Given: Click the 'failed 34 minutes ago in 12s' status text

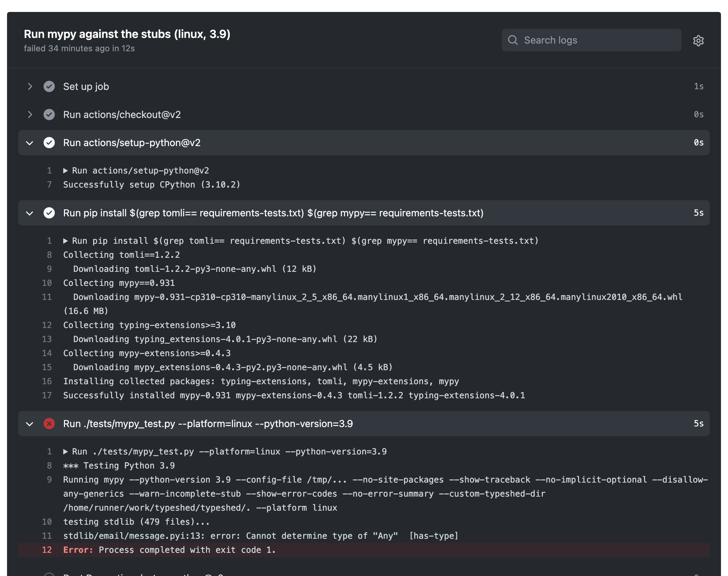Looking at the screenshot, I should (x=79, y=48).
